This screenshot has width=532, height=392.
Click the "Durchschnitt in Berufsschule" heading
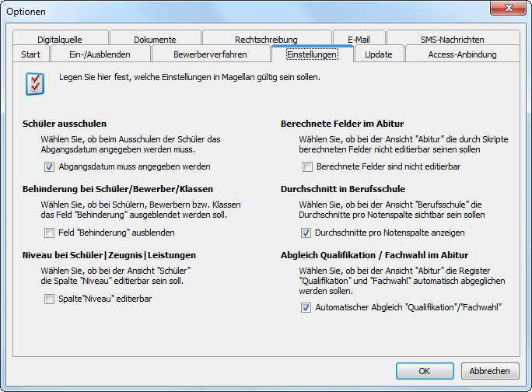click(x=343, y=189)
